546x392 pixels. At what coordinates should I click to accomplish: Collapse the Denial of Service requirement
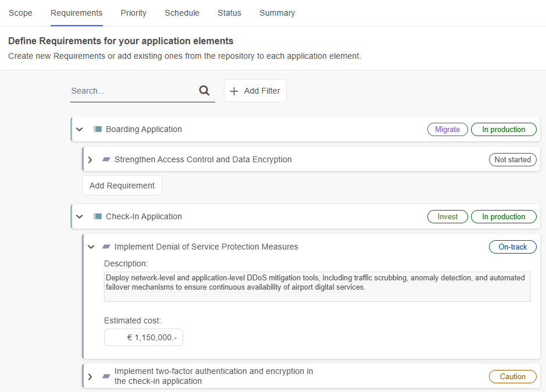point(91,247)
